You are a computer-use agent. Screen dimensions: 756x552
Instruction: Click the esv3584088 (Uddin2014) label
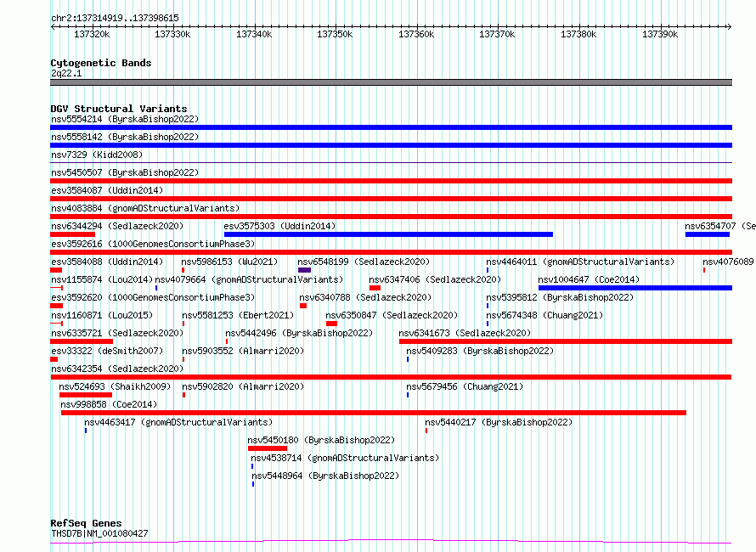tap(107, 262)
